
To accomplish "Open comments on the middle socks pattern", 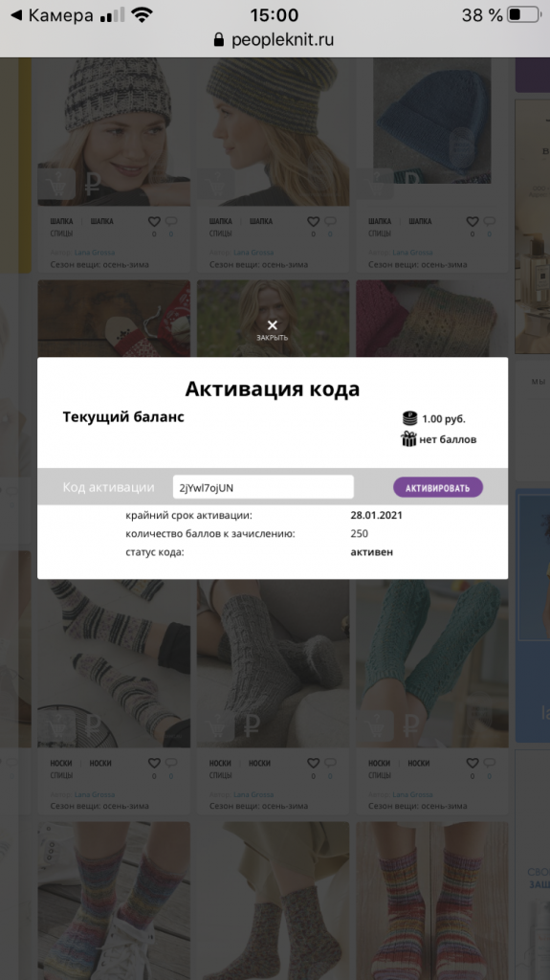I will 330,763.
